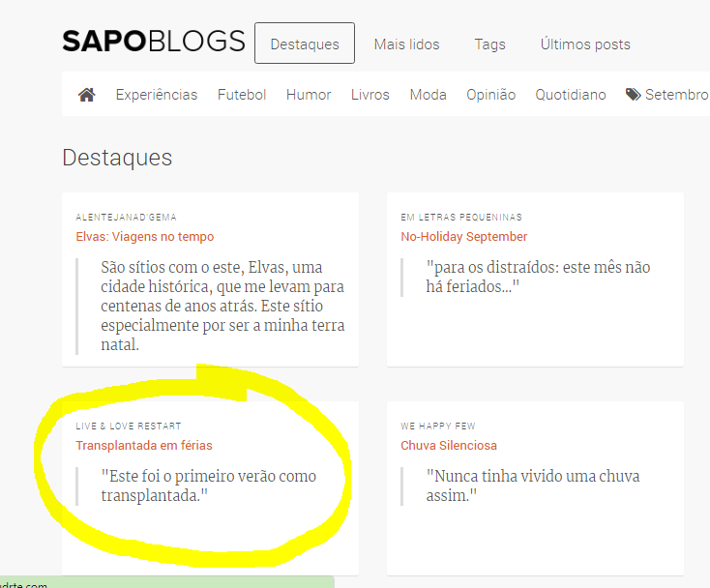Open the Tags tab
The width and height of the screenshot is (710, 588).
pos(489,44)
